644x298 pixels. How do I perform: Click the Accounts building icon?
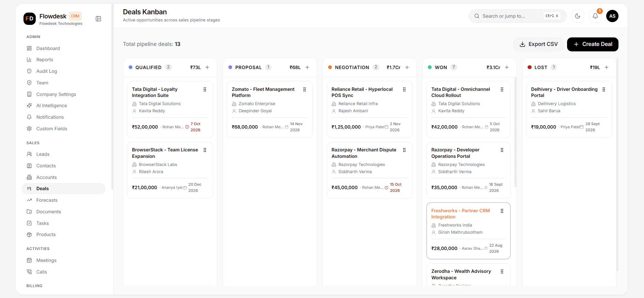[29, 177]
